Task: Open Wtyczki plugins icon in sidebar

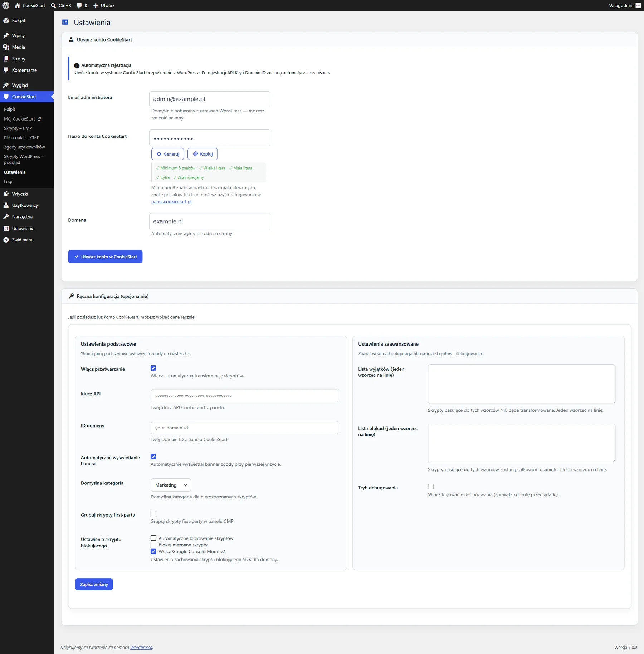Action: [x=6, y=194]
